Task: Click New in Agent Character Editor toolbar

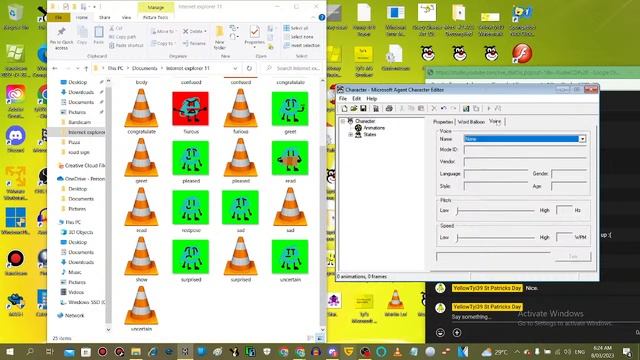Action: pos(344,109)
